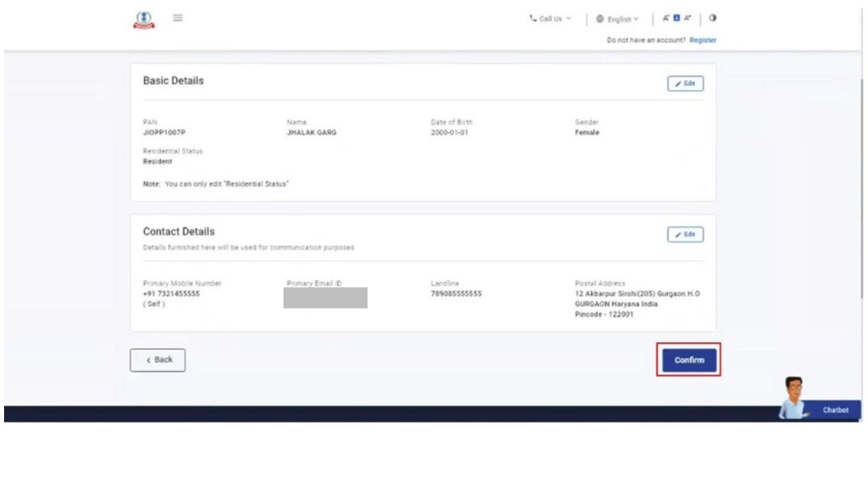Click Edit on Contact Details section
868x488 pixels.
tap(685, 234)
